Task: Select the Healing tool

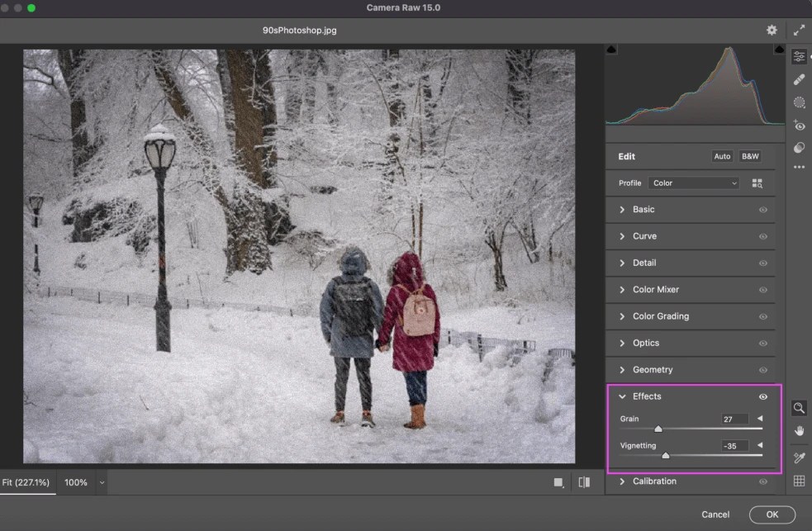Action: click(x=799, y=79)
